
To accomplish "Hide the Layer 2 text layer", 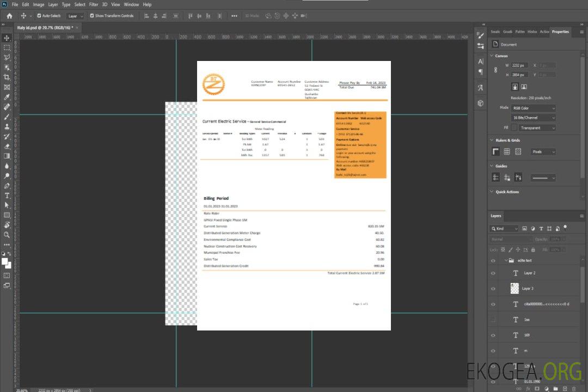I will 493,273.
